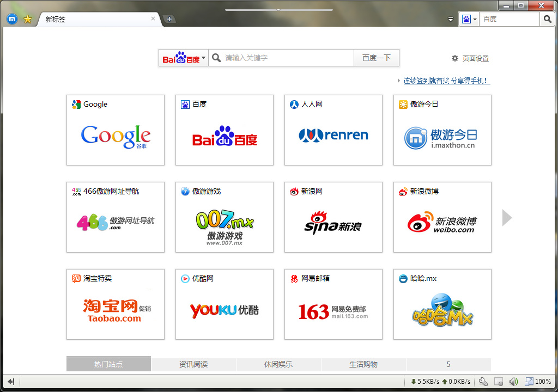The image size is (558, 392).
Task: Click the 新浪网 favicon in tile header
Action: [294, 192]
